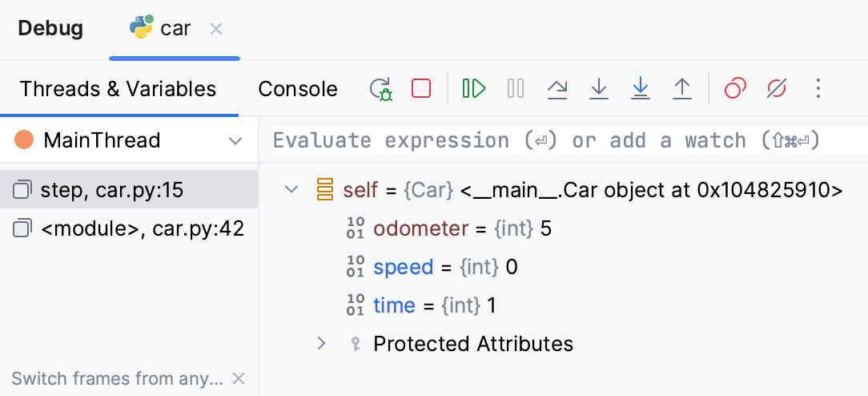Step into the function
The width and height of the screenshot is (868, 396).
pyautogui.click(x=598, y=88)
